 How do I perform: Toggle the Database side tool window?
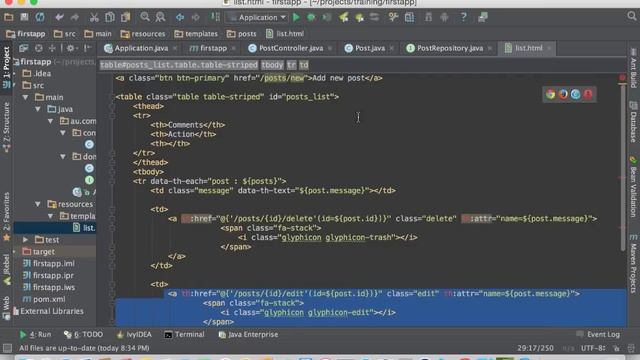coord(633,122)
